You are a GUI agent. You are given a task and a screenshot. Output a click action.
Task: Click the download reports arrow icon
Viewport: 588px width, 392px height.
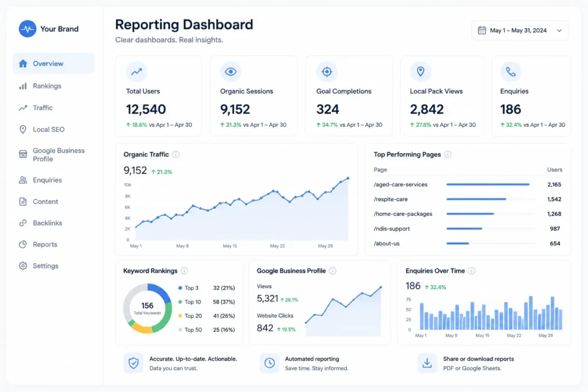427,363
